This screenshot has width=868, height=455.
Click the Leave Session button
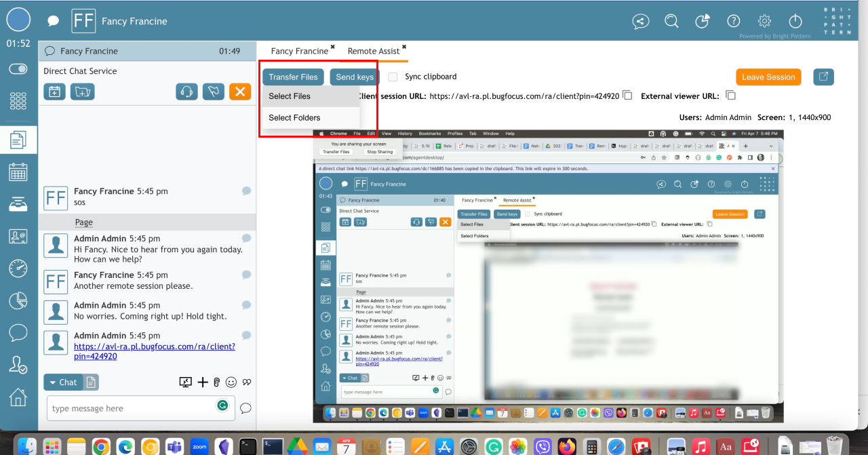tap(768, 77)
